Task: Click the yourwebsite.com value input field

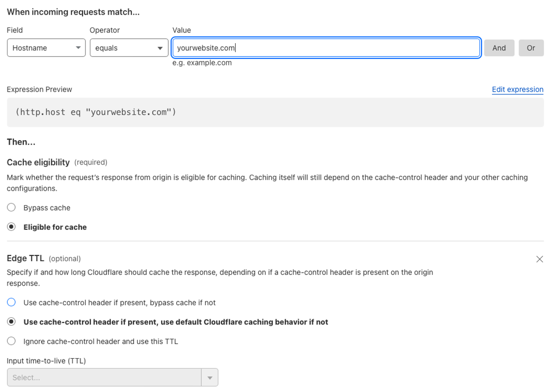Action: pyautogui.click(x=312, y=48)
